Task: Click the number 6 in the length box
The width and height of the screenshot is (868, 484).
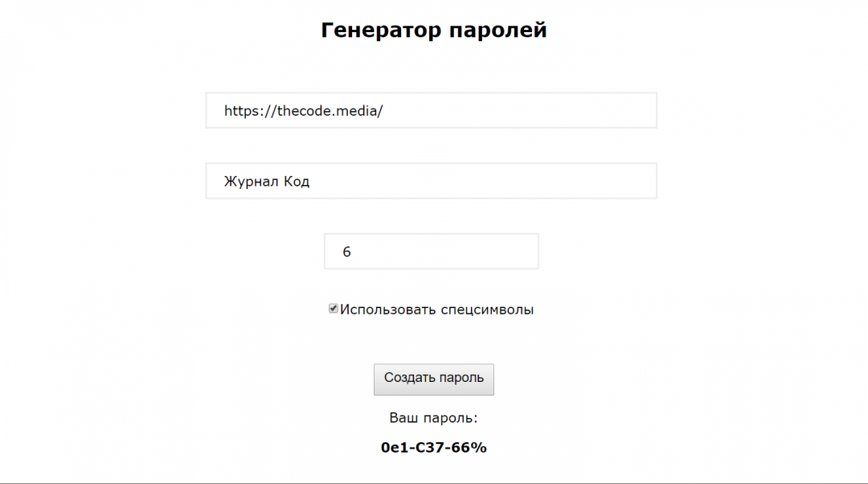Action: point(347,252)
